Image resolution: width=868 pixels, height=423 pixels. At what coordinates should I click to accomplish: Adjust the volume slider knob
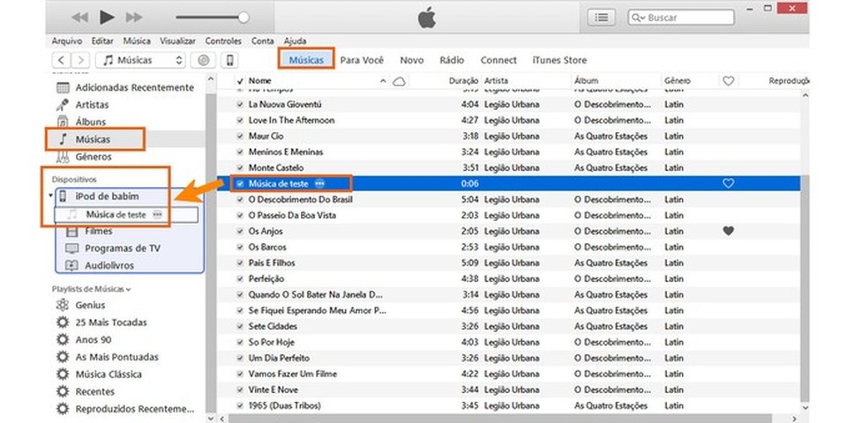point(243,18)
